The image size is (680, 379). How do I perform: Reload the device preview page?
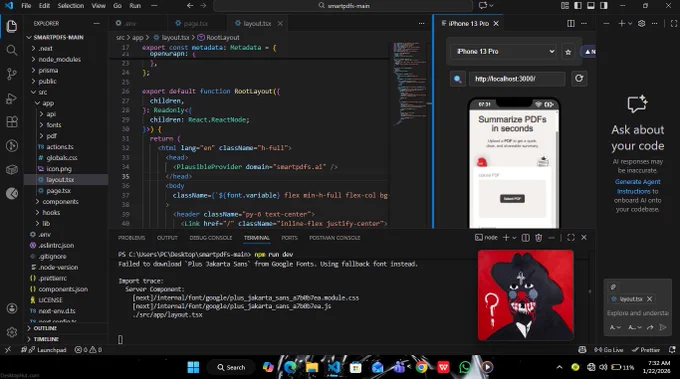[x=579, y=78]
